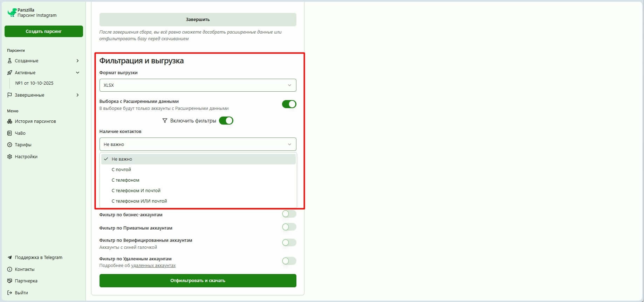
Task: Select the Не важно option
Action: [x=198, y=159]
